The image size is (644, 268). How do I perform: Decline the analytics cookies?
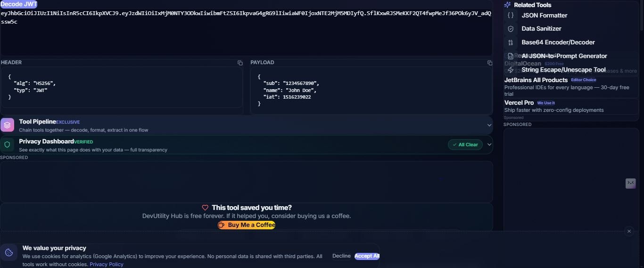(341, 256)
